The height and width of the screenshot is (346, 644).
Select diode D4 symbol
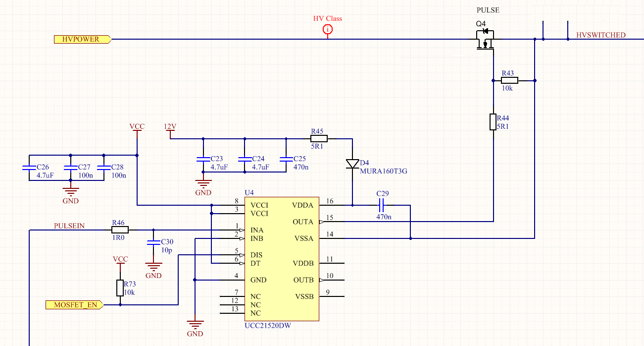click(x=352, y=164)
